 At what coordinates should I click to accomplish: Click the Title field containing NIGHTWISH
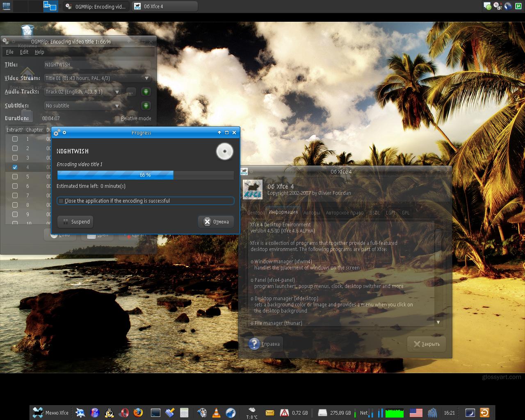[x=97, y=65]
